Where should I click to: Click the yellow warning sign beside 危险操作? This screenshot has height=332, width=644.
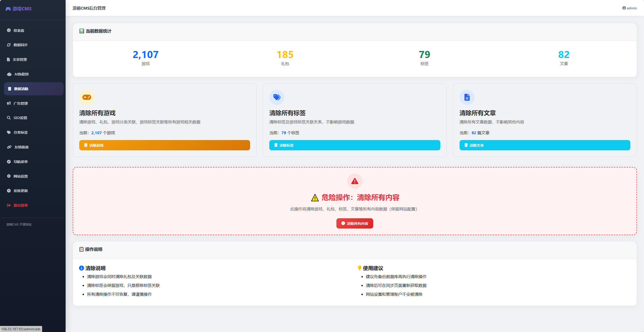[x=315, y=198]
